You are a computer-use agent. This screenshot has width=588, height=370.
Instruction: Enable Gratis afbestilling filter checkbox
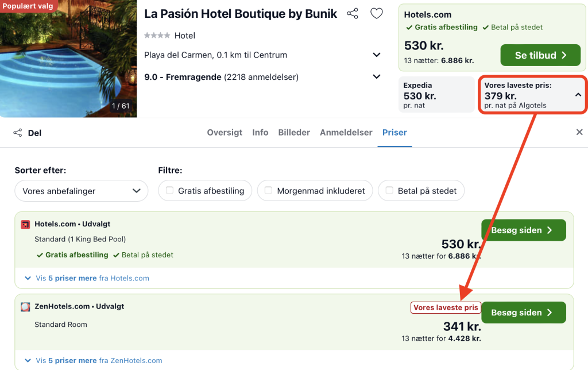[x=169, y=191]
